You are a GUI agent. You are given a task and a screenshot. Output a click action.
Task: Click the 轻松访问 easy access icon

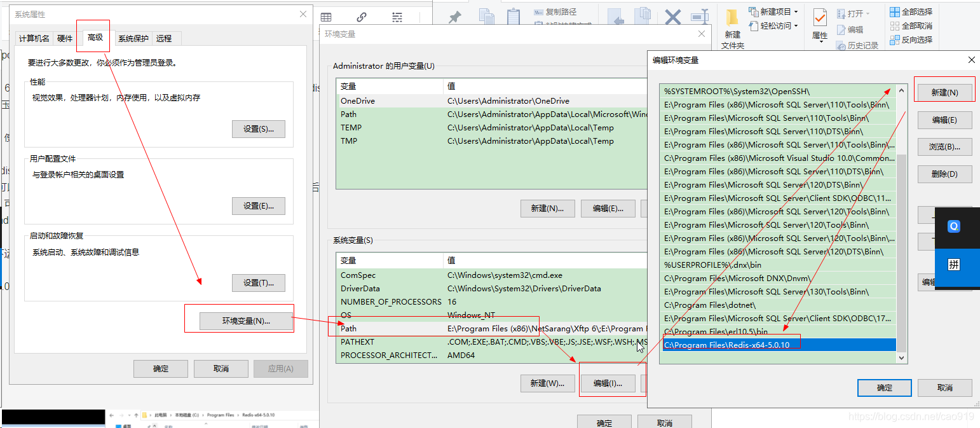tap(754, 25)
